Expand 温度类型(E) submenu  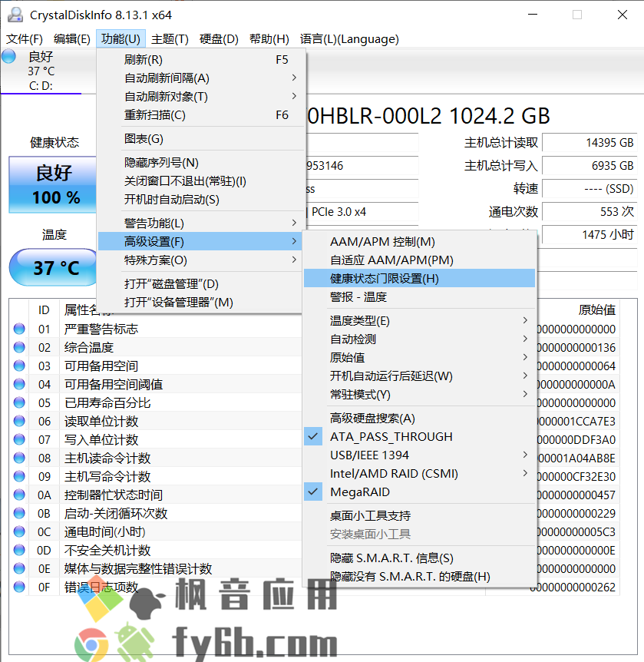[419, 321]
